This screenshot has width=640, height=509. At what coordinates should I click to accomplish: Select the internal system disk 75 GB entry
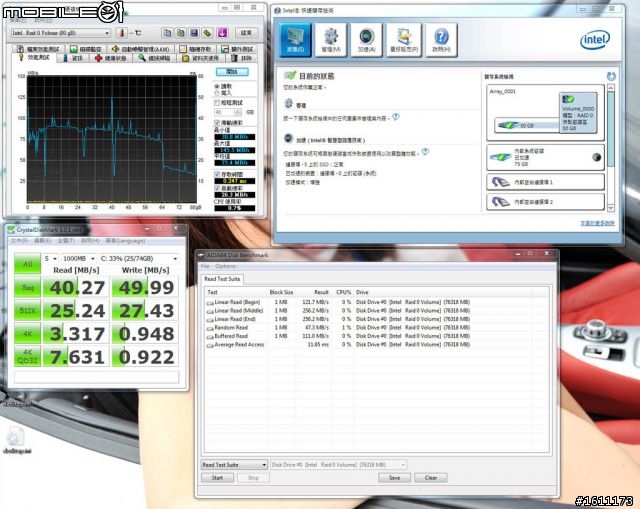(545, 157)
